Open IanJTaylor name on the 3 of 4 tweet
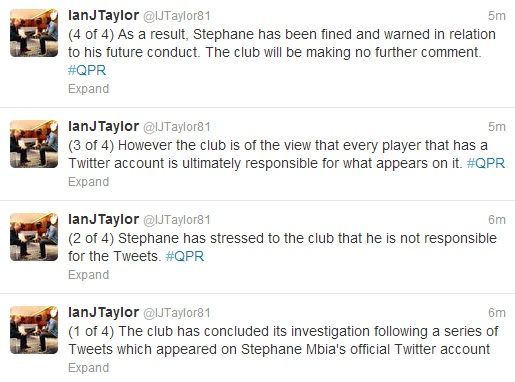Image resolution: width=515 pixels, height=382 pixels. pyautogui.click(x=103, y=127)
